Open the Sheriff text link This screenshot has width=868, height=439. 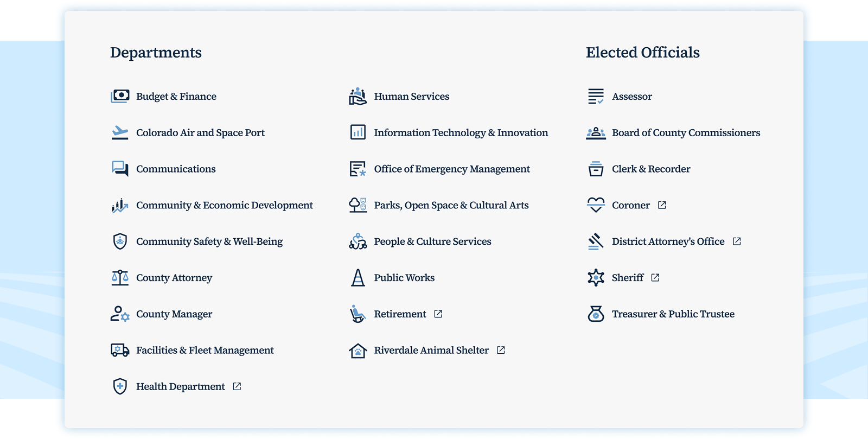tap(628, 278)
